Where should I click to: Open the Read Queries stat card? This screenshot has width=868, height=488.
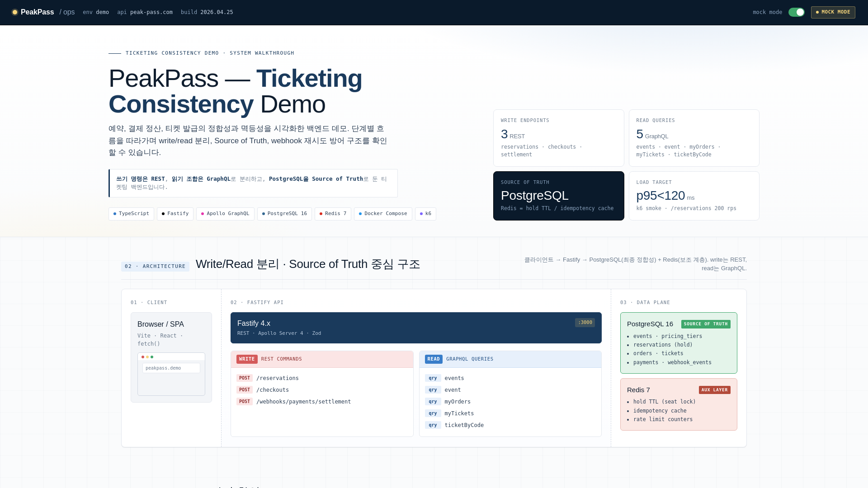pos(693,138)
